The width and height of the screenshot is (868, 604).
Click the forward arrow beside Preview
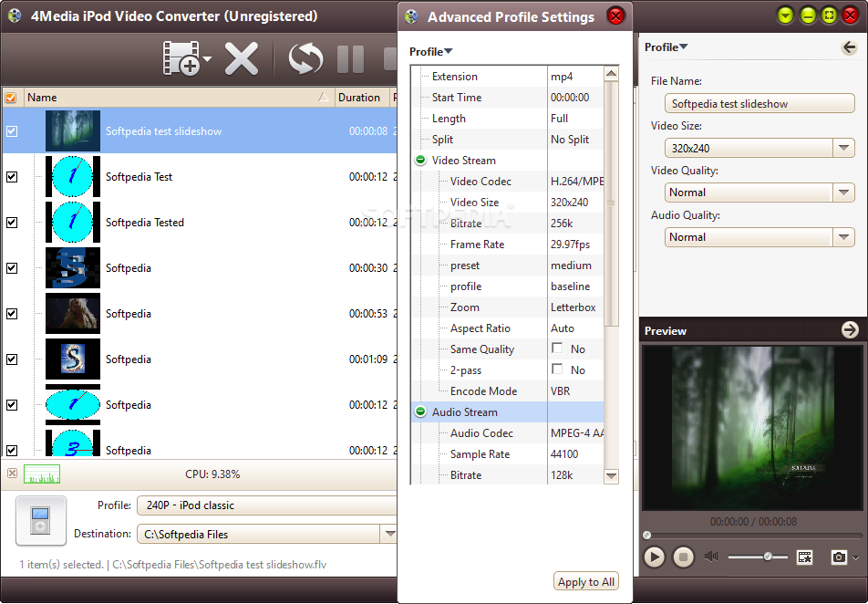(850, 330)
